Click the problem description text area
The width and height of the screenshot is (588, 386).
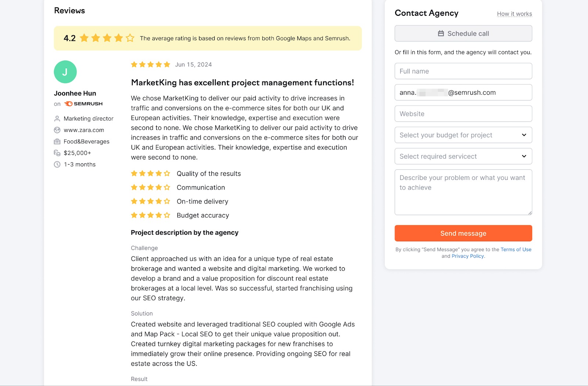coord(463,192)
